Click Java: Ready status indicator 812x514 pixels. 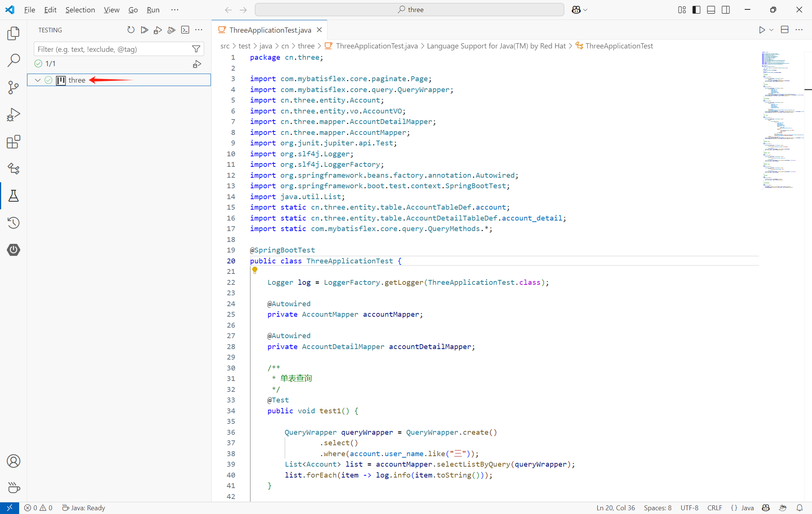83,508
